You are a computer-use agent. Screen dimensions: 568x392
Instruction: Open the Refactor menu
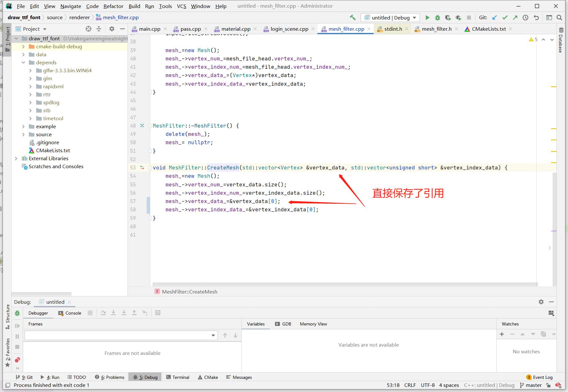(113, 6)
